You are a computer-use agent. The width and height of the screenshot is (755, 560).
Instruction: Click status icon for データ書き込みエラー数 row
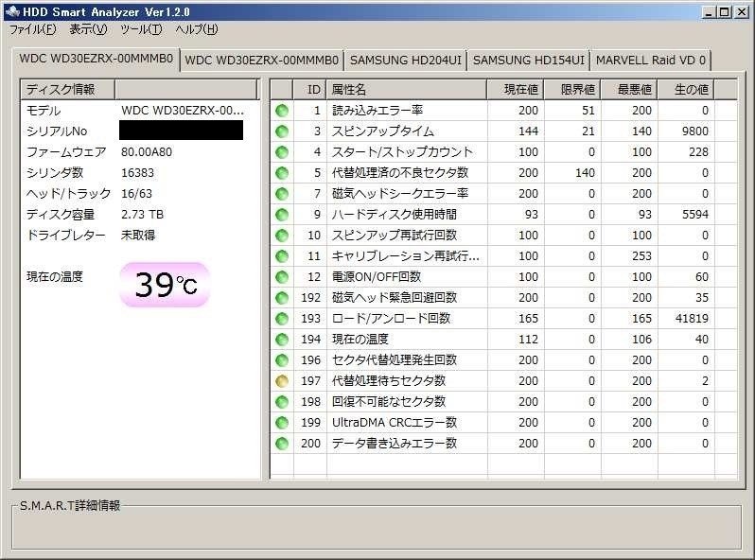(x=282, y=444)
